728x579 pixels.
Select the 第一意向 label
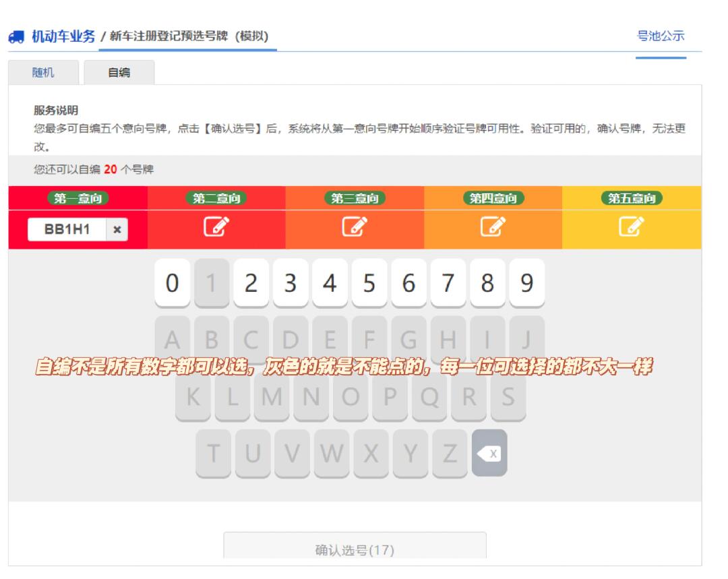tap(78, 198)
